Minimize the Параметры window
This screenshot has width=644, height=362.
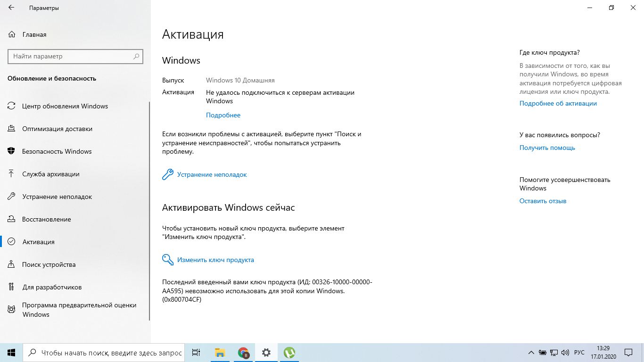coord(590,8)
